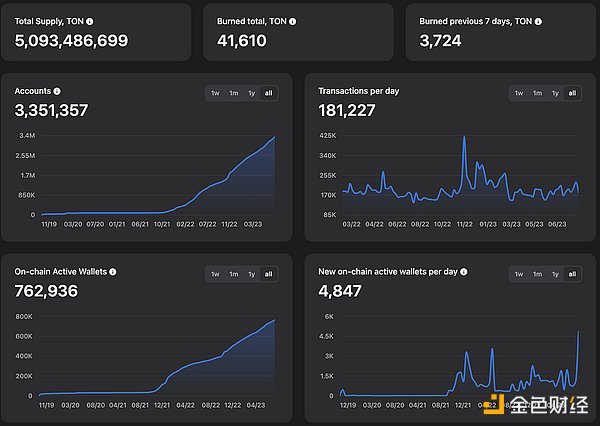This screenshot has height=426, width=600.
Task: Switch Transactions per day chart to 1y
Action: 555,93
